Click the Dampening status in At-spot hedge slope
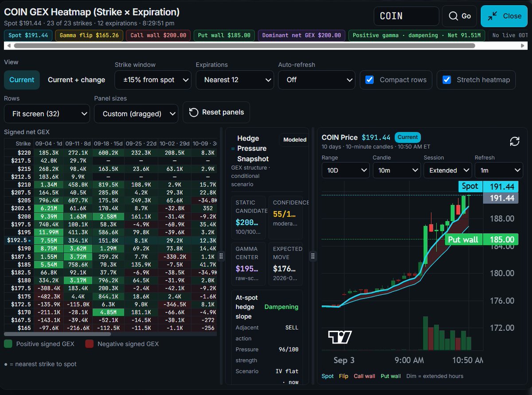Image resolution: width=532 pixels, height=395 pixels. tap(282, 307)
